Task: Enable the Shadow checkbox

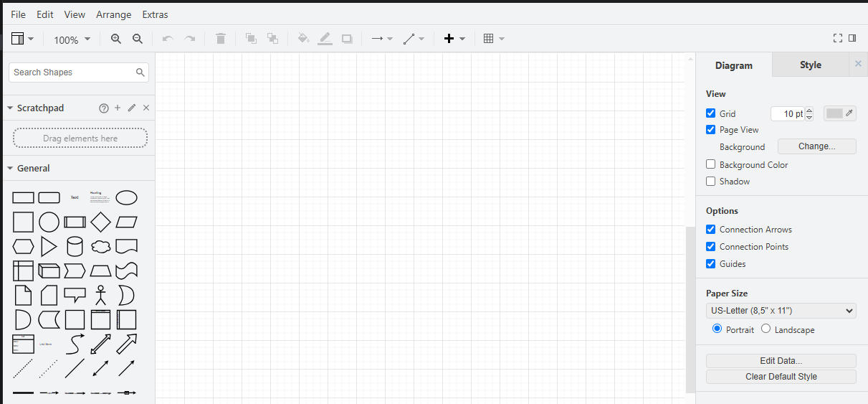Action: click(711, 182)
